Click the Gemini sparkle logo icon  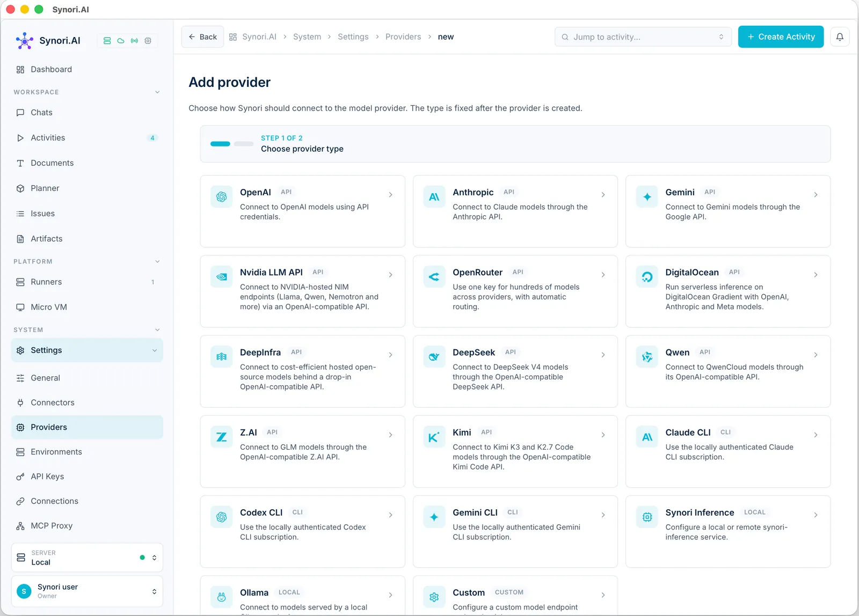tap(647, 197)
